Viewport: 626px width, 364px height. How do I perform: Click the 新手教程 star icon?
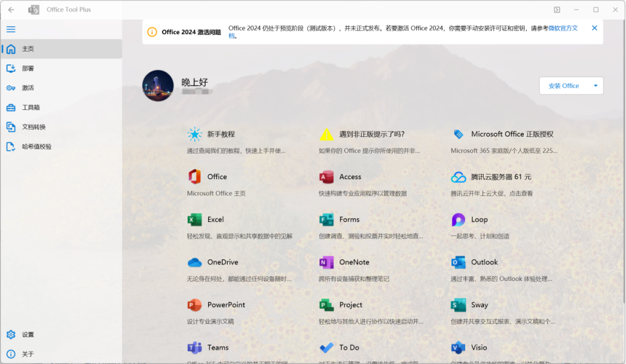(x=194, y=134)
